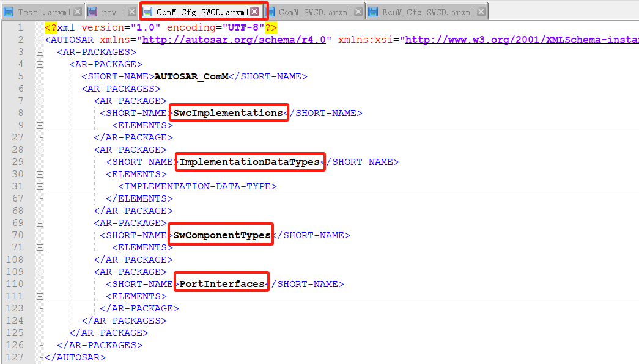Screen dimensions: 639x364
Task: Click the ImplementationDataTypes short name
Action: [x=249, y=162]
